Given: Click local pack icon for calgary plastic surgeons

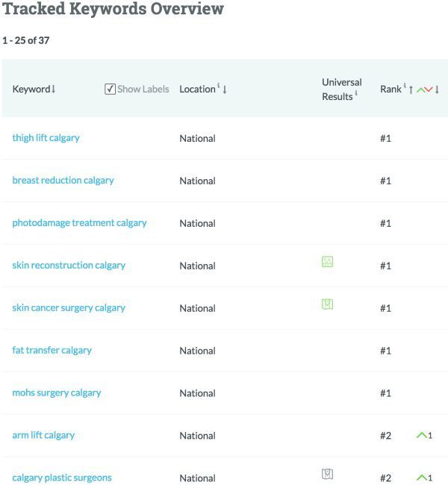Looking at the screenshot, I should [x=327, y=474].
